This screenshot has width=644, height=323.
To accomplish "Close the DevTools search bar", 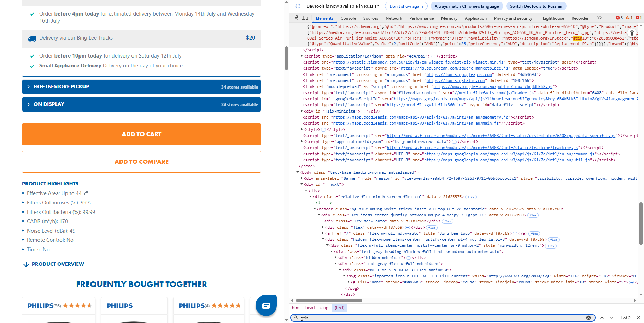I will [x=638, y=318].
